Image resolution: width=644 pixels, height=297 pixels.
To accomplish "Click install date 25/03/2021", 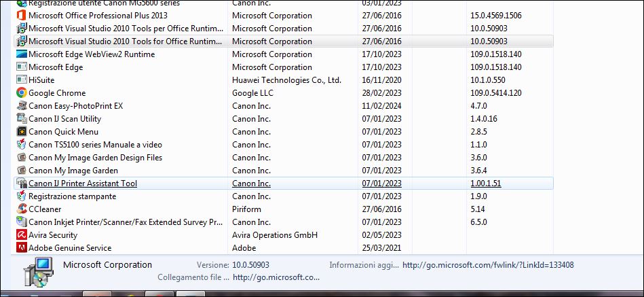I will 382,248.
